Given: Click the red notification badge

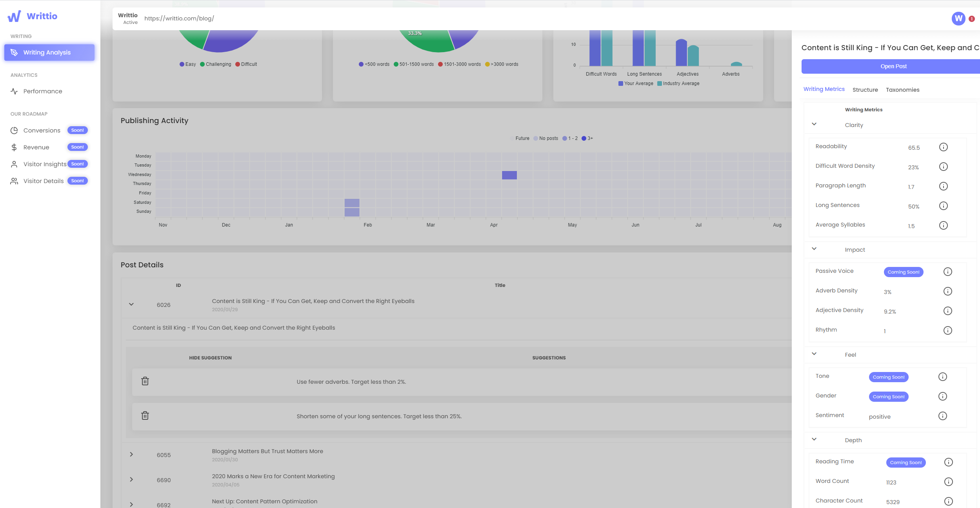Looking at the screenshot, I should tap(972, 19).
